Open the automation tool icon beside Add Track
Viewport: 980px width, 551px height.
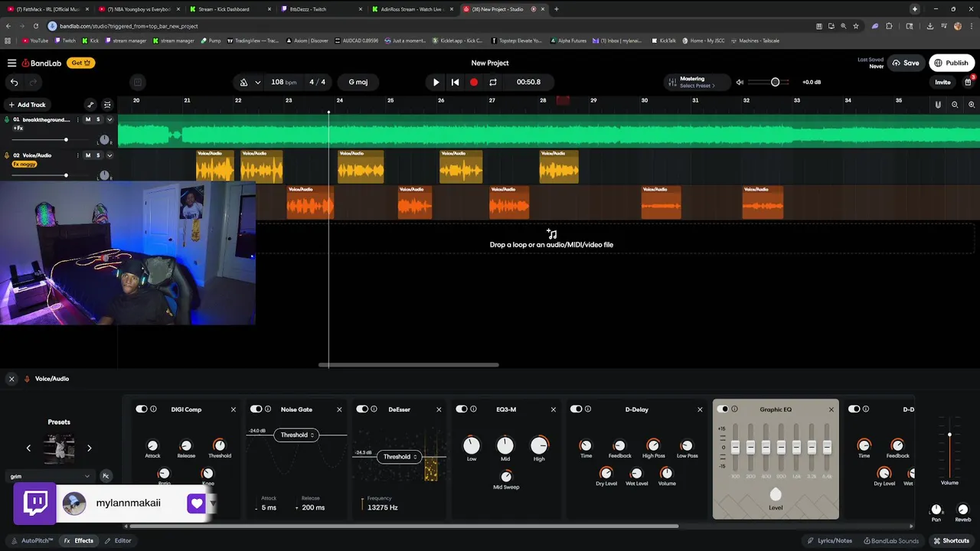pyautogui.click(x=90, y=105)
